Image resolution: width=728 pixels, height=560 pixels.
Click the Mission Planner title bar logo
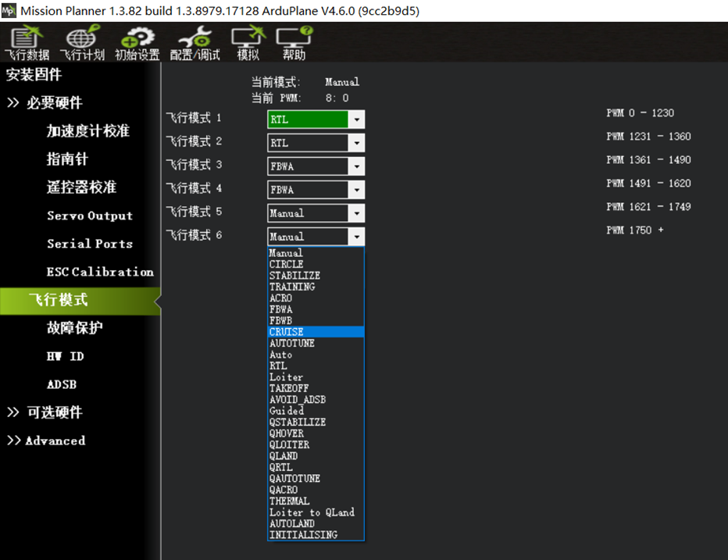(9, 11)
